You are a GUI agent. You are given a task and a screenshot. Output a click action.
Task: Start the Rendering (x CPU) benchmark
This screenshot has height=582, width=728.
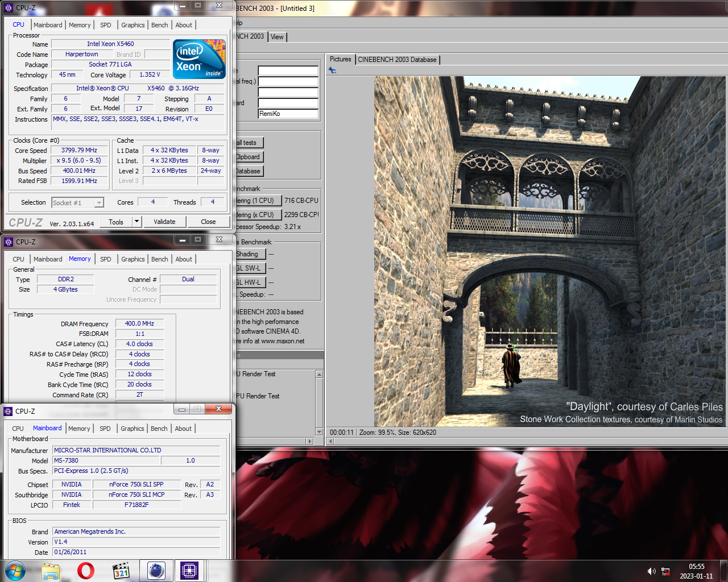(x=259, y=215)
